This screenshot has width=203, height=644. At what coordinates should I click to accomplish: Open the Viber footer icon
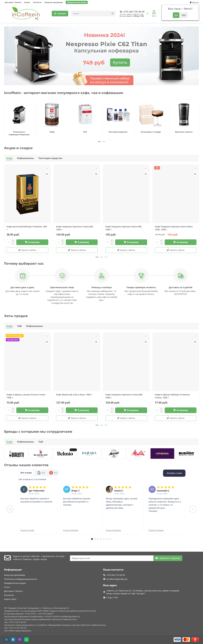pyautogui.click(x=20, y=640)
